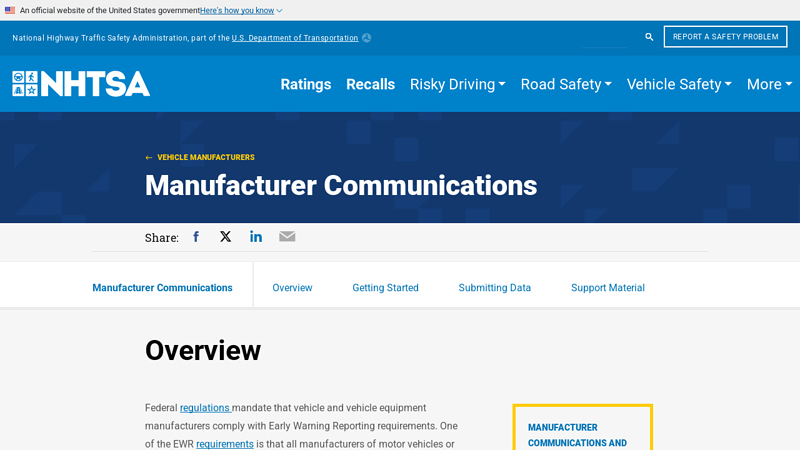
Task: Share page on X
Action: tap(226, 237)
